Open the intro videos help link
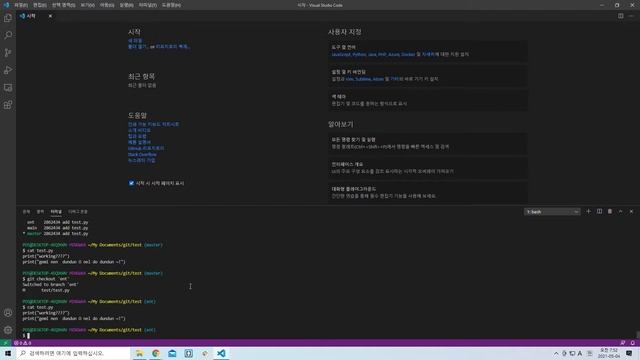Viewport: 640px width, 360px height. pos(139,130)
